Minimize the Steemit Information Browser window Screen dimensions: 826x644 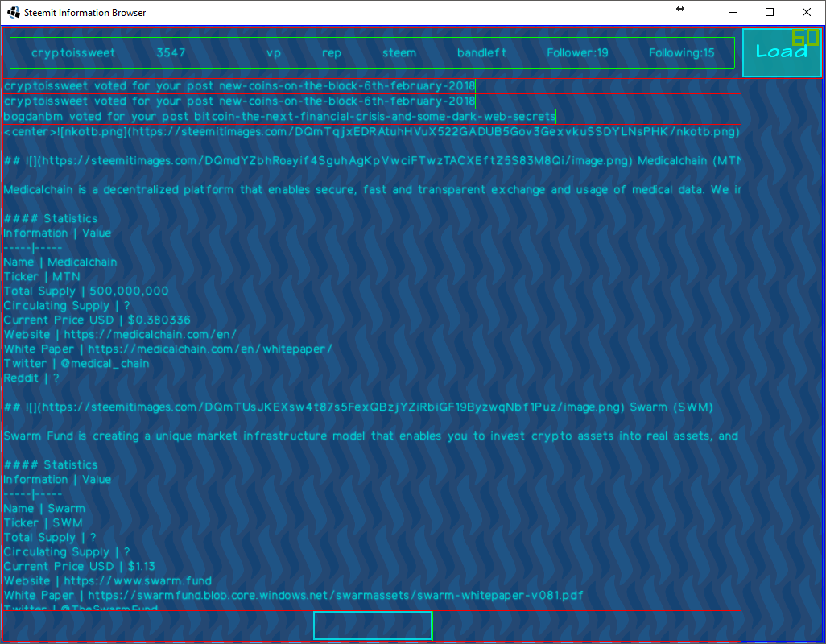point(733,12)
